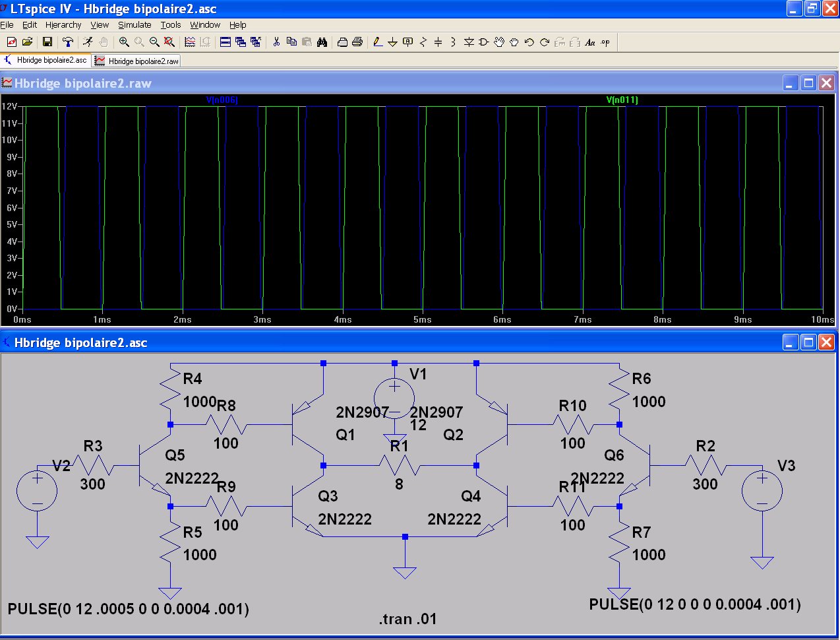Image resolution: width=840 pixels, height=640 pixels.
Task: Click the Text Aa tool
Action: point(590,42)
